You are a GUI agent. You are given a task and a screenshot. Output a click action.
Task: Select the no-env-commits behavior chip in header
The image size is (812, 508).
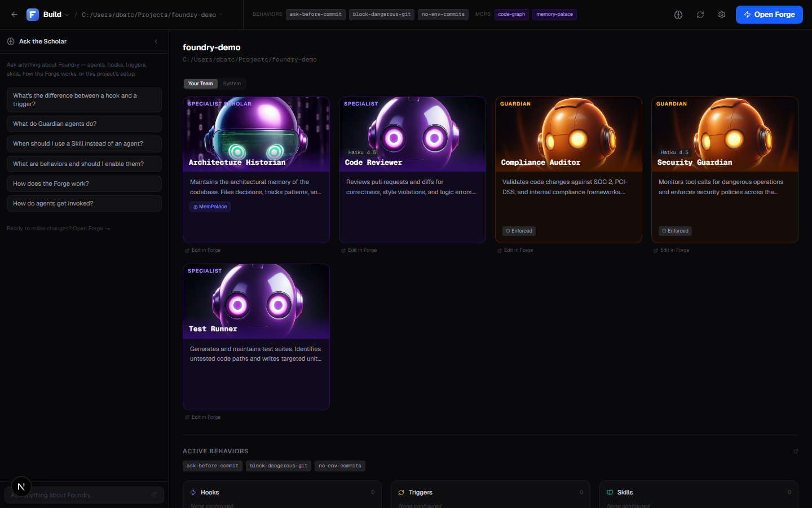pyautogui.click(x=443, y=14)
